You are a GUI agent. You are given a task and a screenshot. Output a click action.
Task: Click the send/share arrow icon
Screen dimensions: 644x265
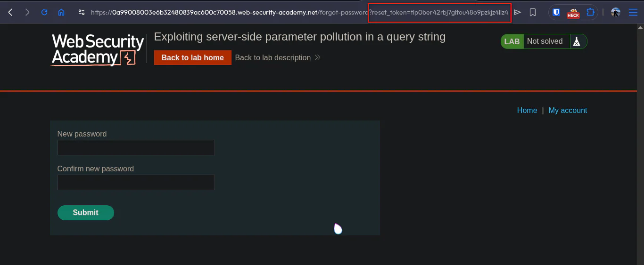tap(518, 12)
